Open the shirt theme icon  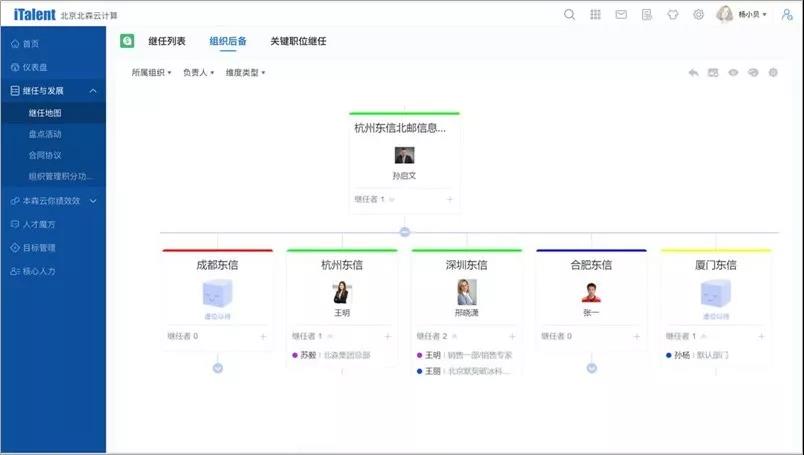point(673,15)
